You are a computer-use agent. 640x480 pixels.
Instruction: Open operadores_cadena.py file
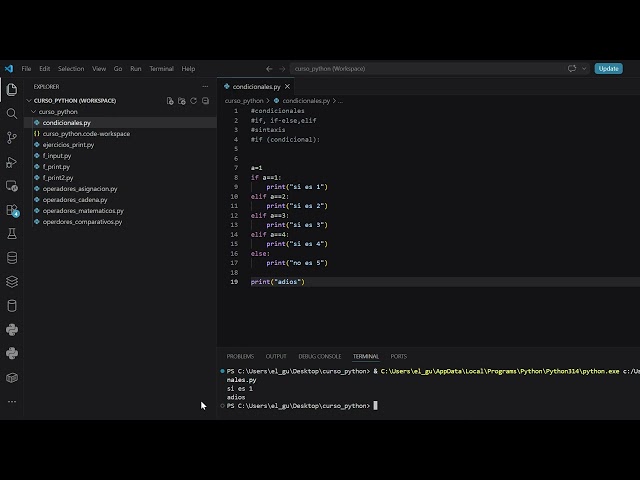tap(120, 200)
